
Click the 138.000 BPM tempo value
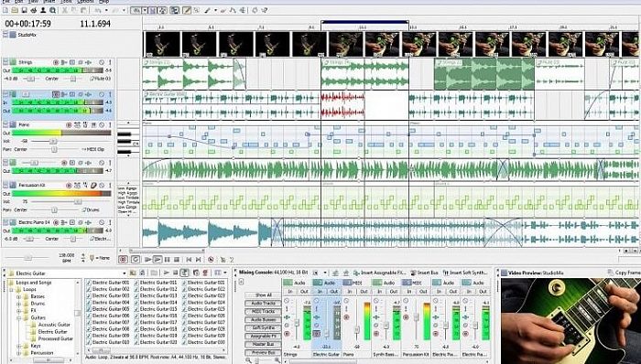[67, 255]
